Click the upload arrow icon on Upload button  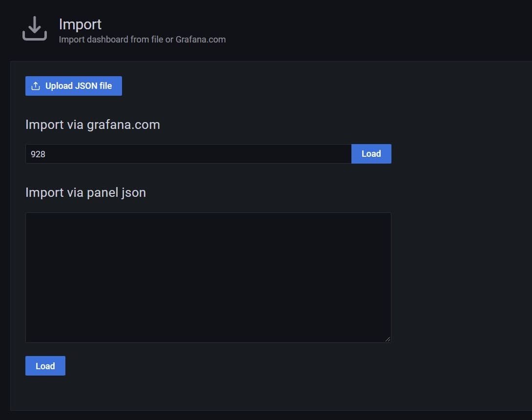coord(36,86)
